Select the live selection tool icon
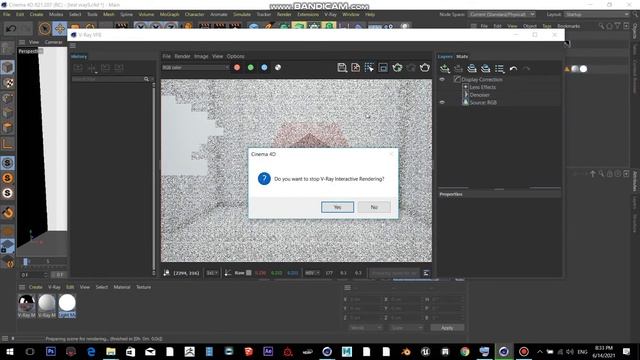 (44, 29)
